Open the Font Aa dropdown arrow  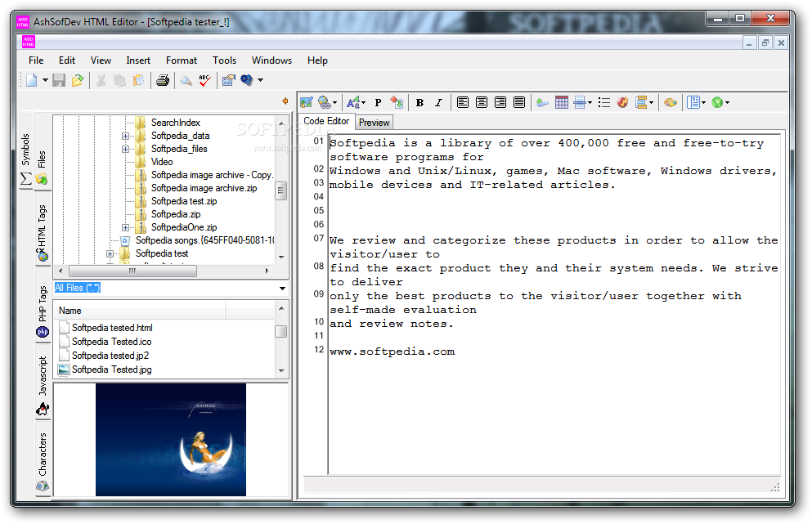coord(364,102)
